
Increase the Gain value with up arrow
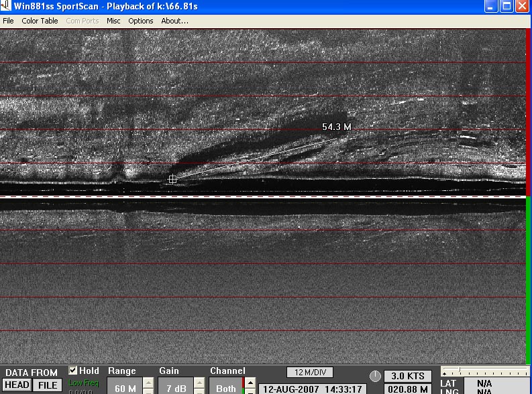[199, 383]
